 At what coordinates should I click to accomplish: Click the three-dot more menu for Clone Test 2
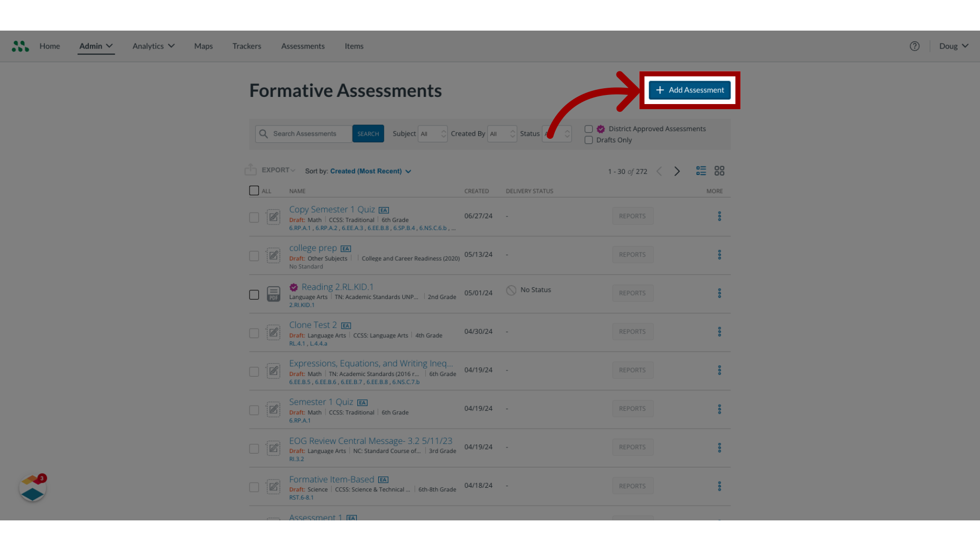[720, 332]
